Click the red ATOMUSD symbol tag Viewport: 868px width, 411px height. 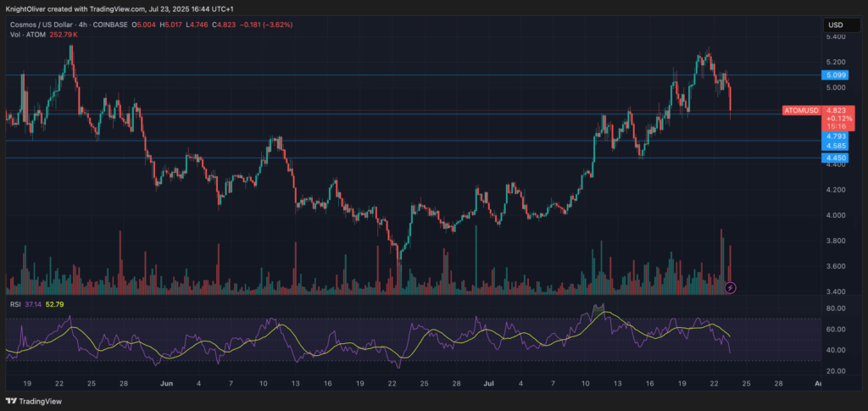[800, 110]
